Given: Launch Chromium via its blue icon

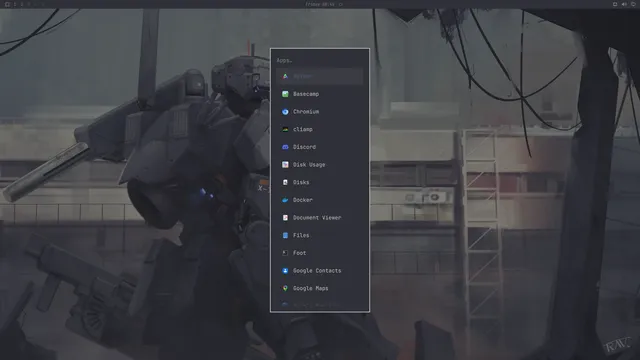Looking at the screenshot, I should coord(285,111).
